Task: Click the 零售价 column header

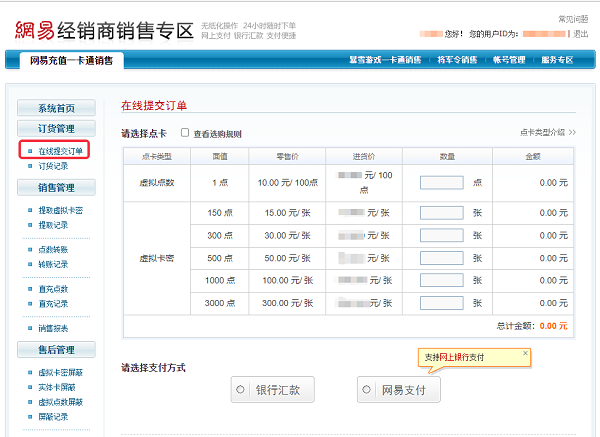Action: tap(287, 156)
